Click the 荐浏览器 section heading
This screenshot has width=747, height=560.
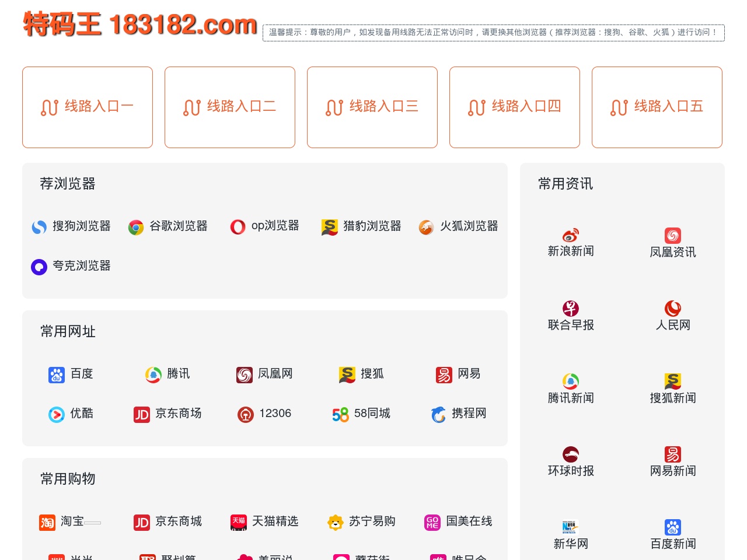click(x=68, y=184)
